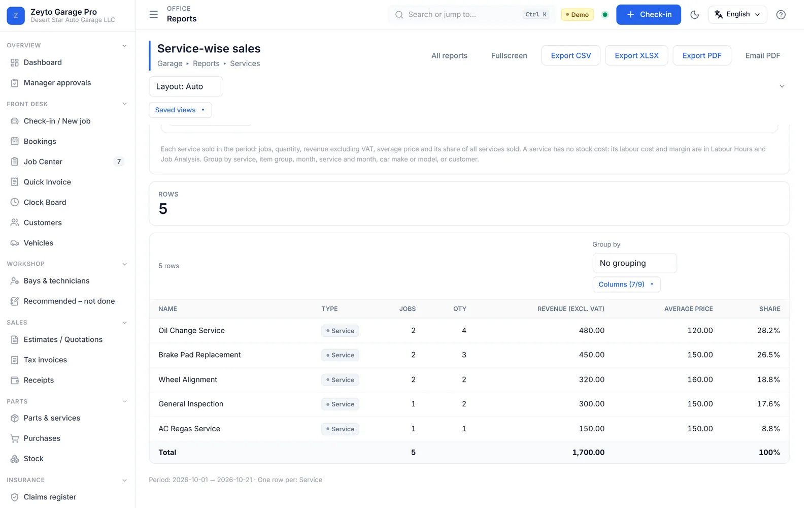Screen dimensions: 812x508
Task: Click Export PDF button
Action: point(701,55)
